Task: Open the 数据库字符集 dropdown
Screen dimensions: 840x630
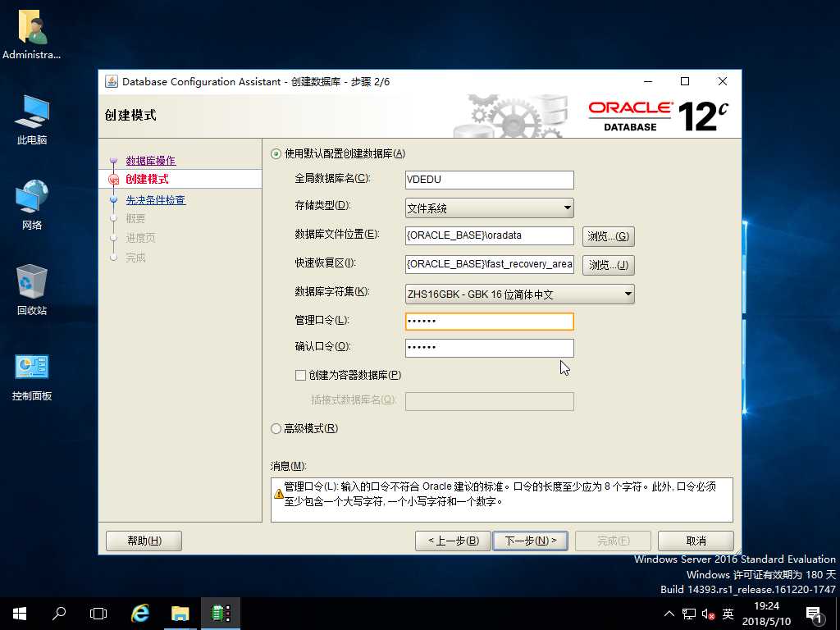Action: click(519, 294)
